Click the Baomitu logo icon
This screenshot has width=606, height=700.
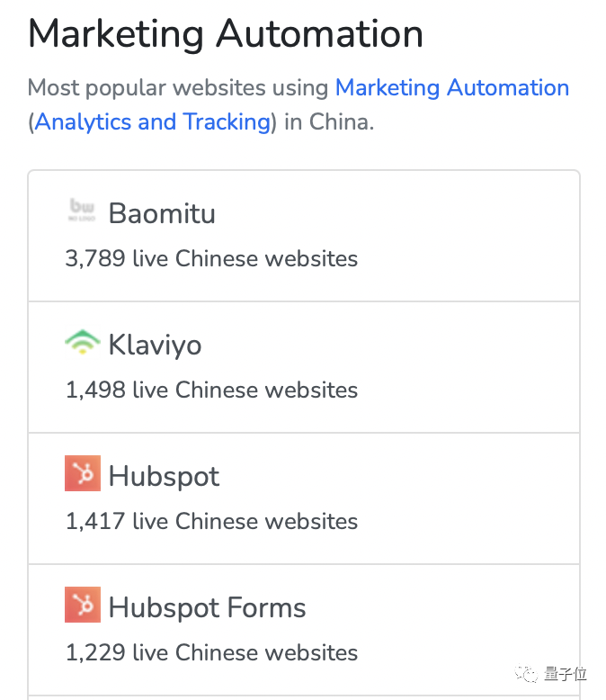[82, 211]
